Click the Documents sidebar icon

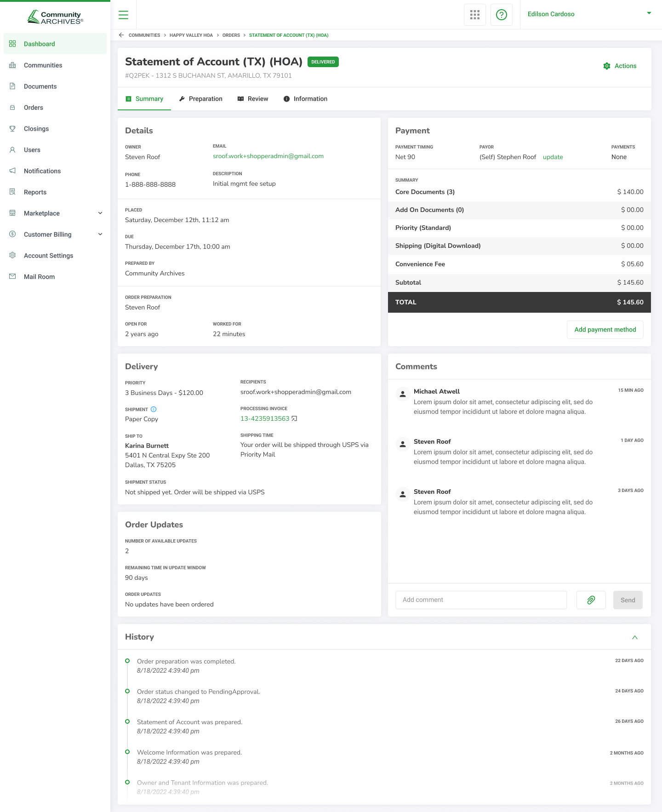click(12, 86)
